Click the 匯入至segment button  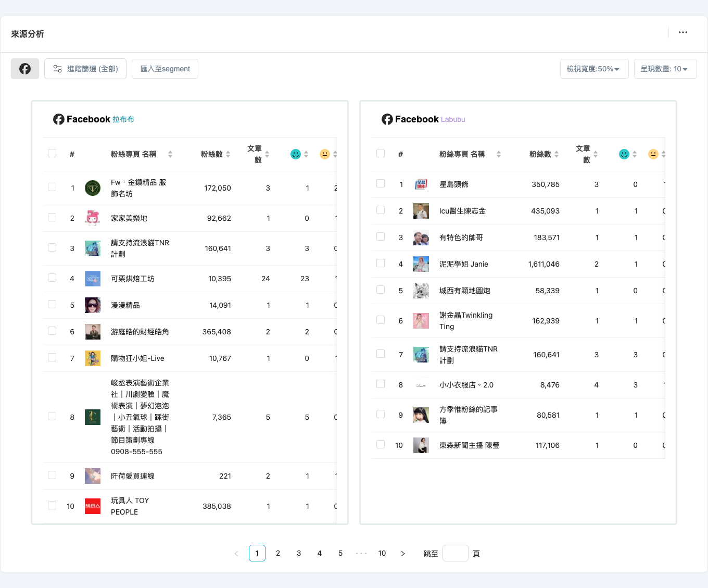point(165,69)
